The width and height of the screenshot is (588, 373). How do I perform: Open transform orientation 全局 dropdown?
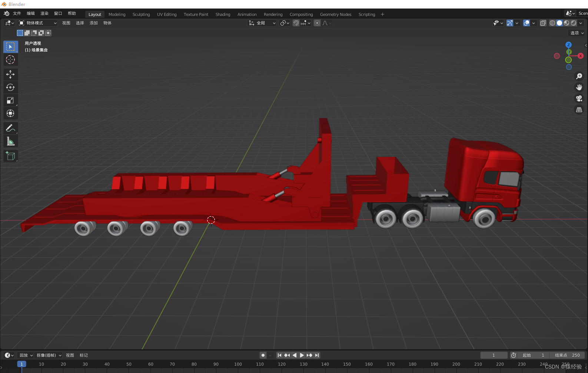[262, 23]
